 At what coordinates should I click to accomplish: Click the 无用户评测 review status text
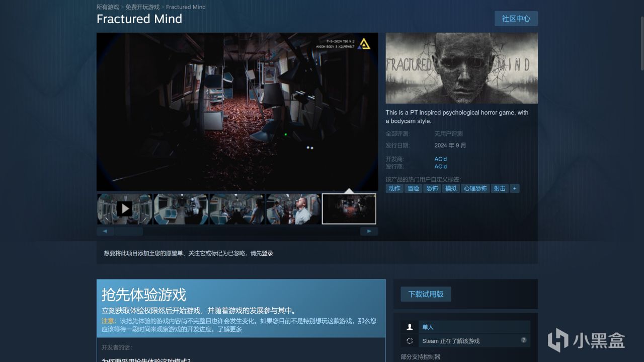449,134
